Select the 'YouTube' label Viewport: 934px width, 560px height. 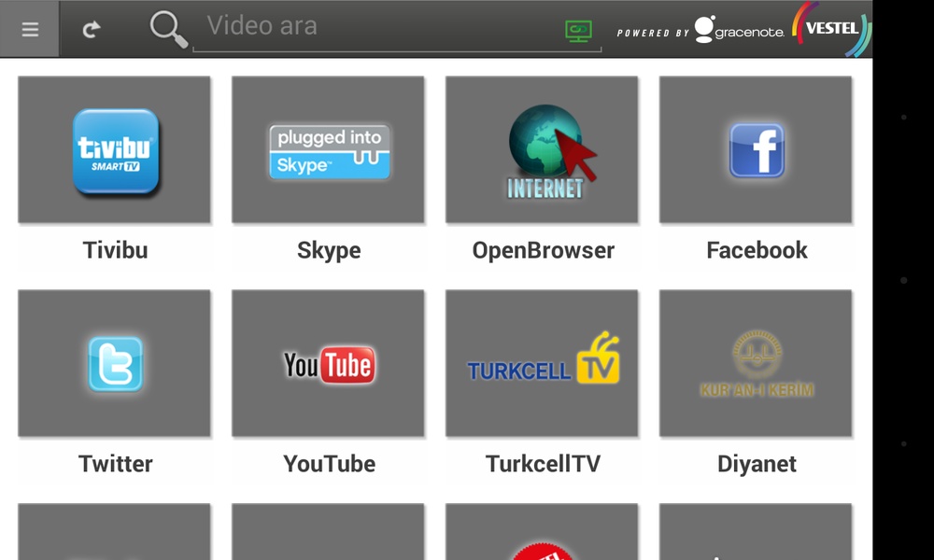(330, 464)
